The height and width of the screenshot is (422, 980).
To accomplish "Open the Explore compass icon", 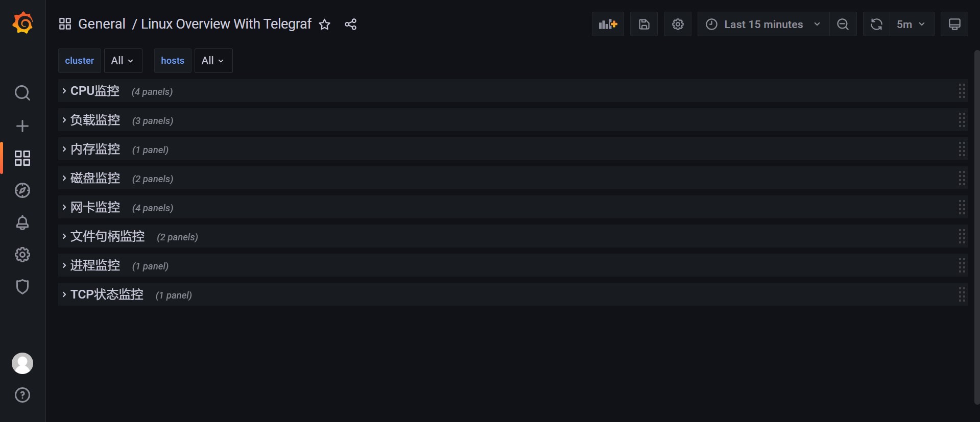I will (x=22, y=190).
